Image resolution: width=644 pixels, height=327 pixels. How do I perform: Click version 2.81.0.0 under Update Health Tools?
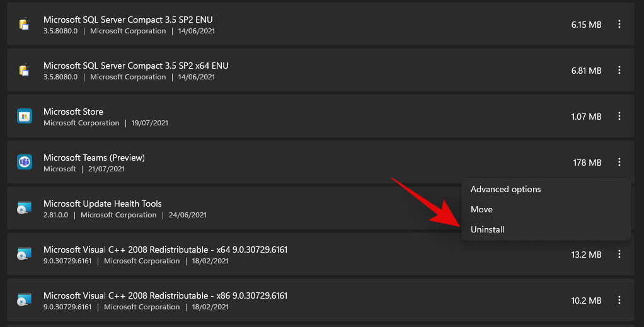(56, 215)
